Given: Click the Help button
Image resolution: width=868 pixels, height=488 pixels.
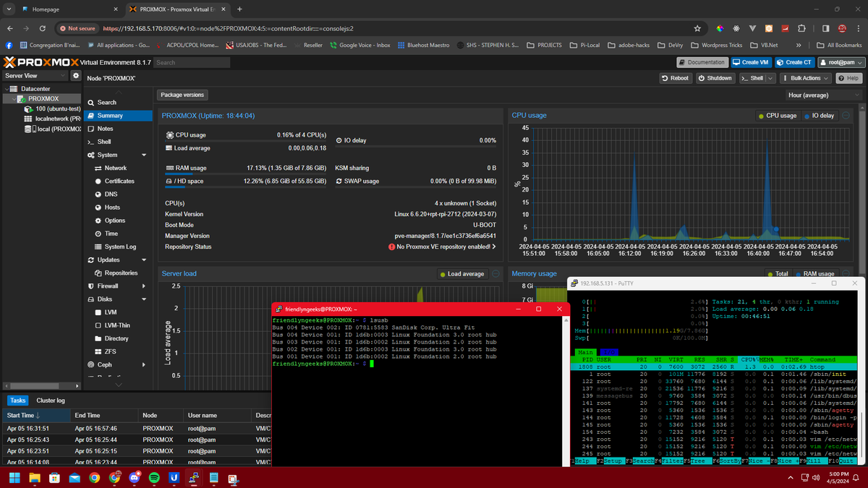Looking at the screenshot, I should pyautogui.click(x=849, y=78).
